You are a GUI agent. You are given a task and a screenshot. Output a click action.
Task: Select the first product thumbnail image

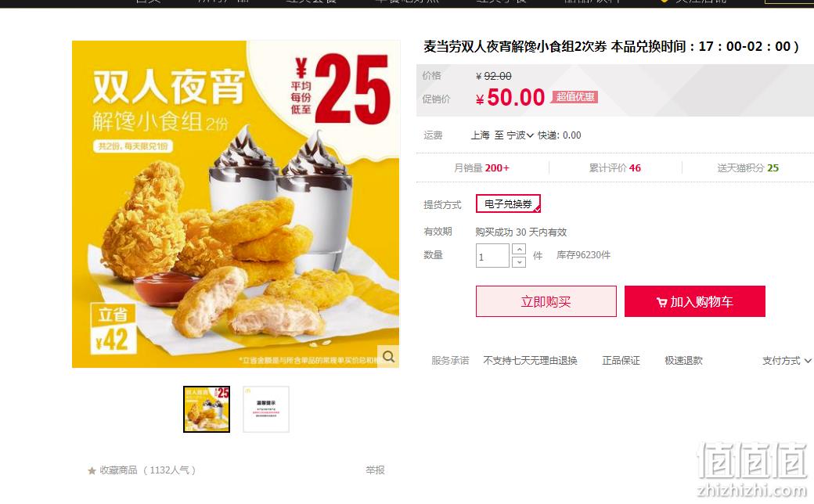[x=207, y=409]
